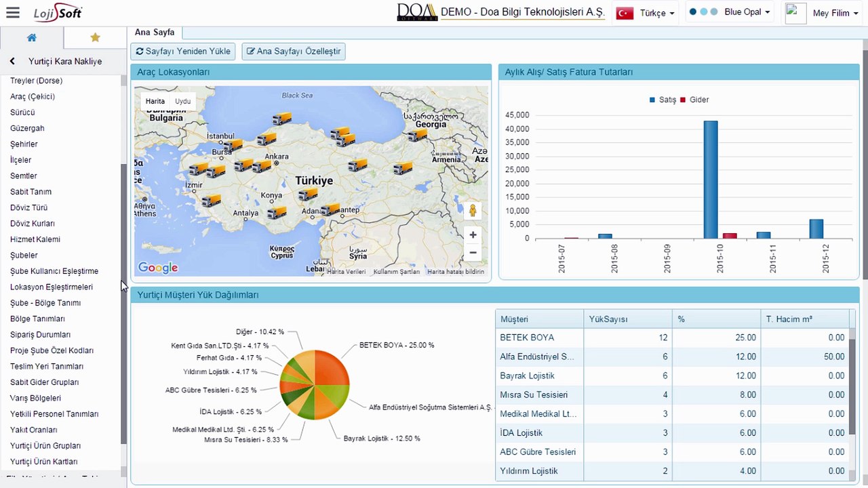Viewport: 868px width, 488px height.
Task: Open the Türkçe language dropdown
Action: tap(645, 13)
